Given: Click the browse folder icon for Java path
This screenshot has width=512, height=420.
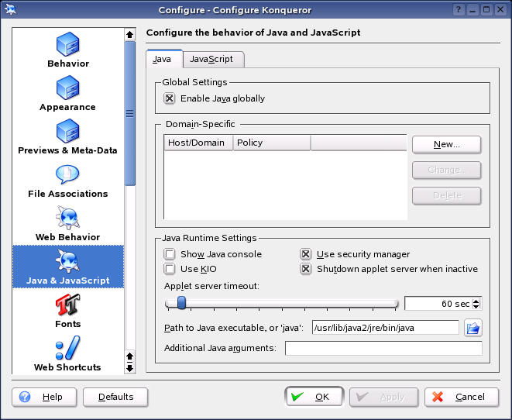Looking at the screenshot, I should [472, 328].
